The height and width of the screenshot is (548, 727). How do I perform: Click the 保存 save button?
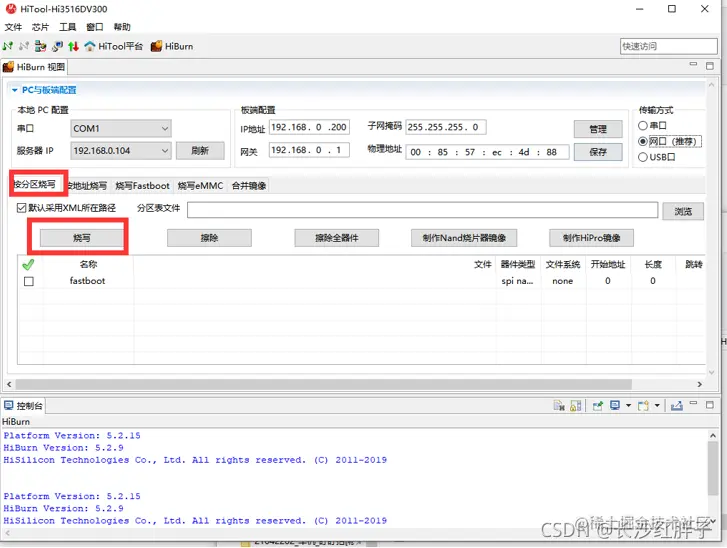[598, 152]
